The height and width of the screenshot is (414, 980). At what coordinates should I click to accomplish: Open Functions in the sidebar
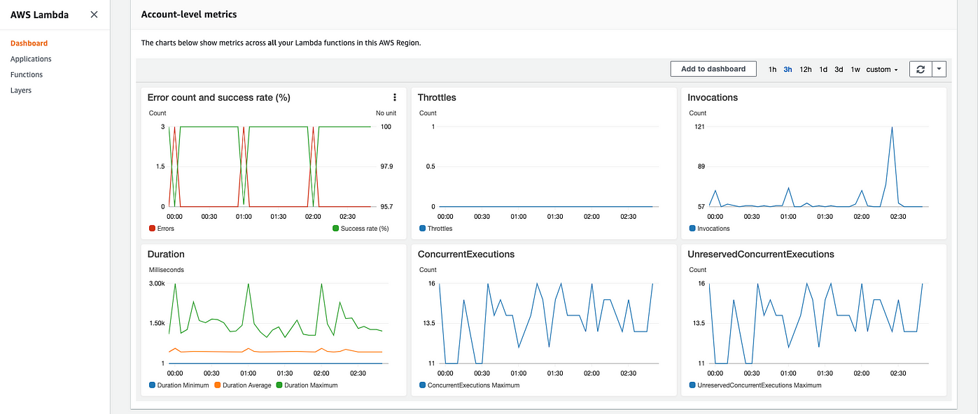point(27,75)
